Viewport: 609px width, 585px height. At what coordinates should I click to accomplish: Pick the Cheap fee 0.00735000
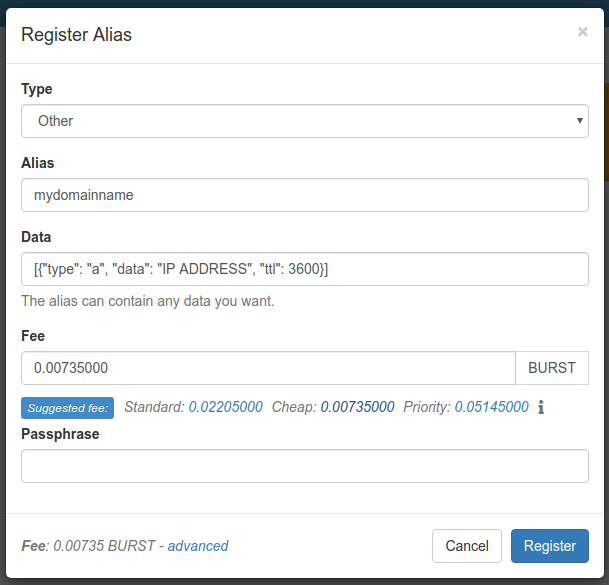(357, 407)
